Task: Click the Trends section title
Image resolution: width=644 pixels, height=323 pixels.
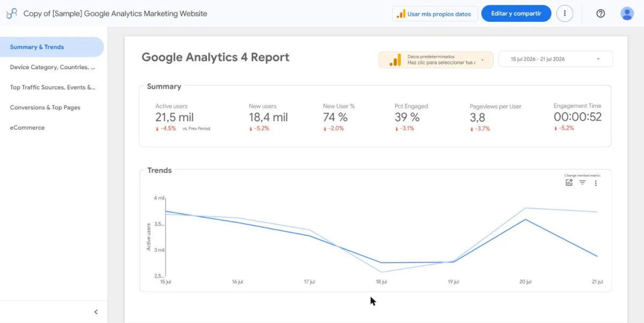Action: click(x=159, y=170)
